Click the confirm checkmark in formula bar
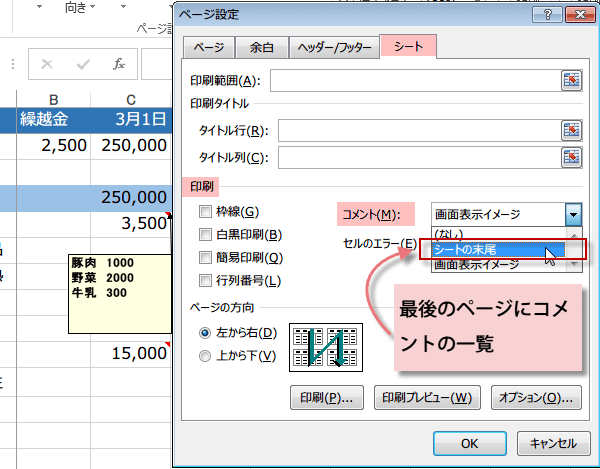 pyautogui.click(x=82, y=64)
